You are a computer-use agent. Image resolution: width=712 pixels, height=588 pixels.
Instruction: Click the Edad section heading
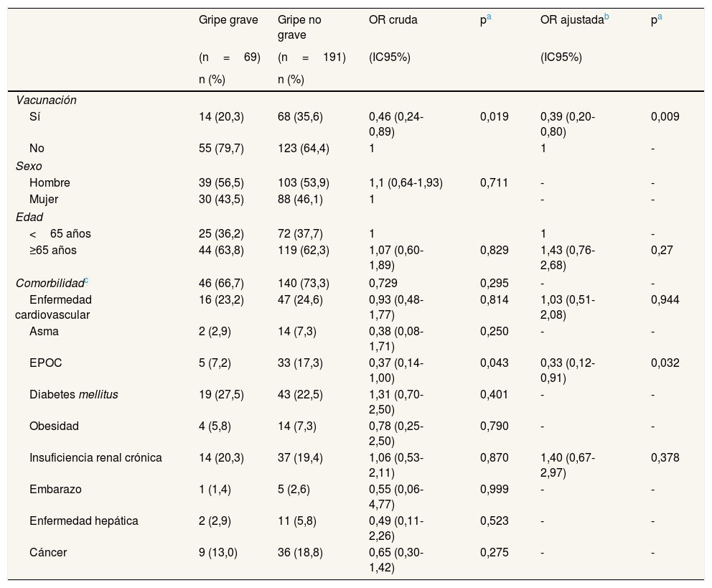point(29,216)
